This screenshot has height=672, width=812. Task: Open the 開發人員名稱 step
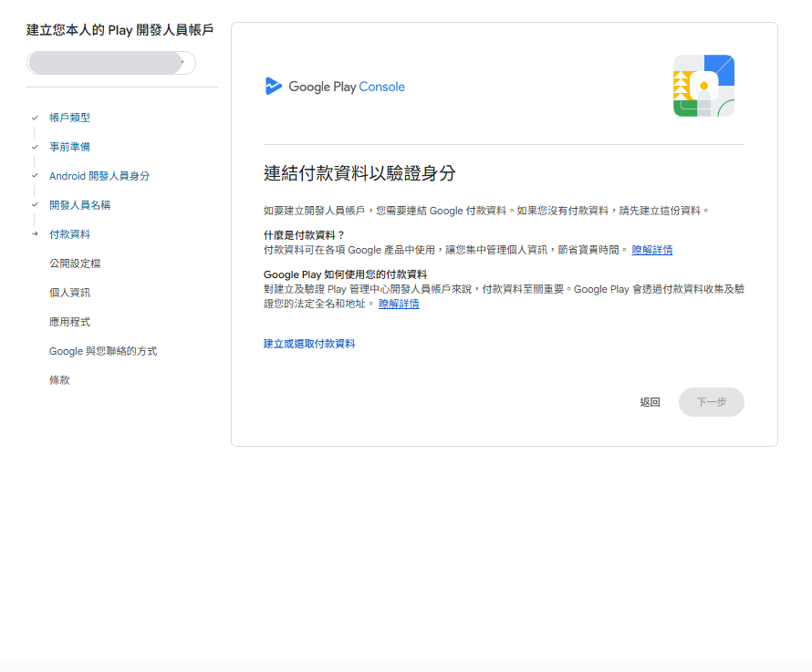79,205
